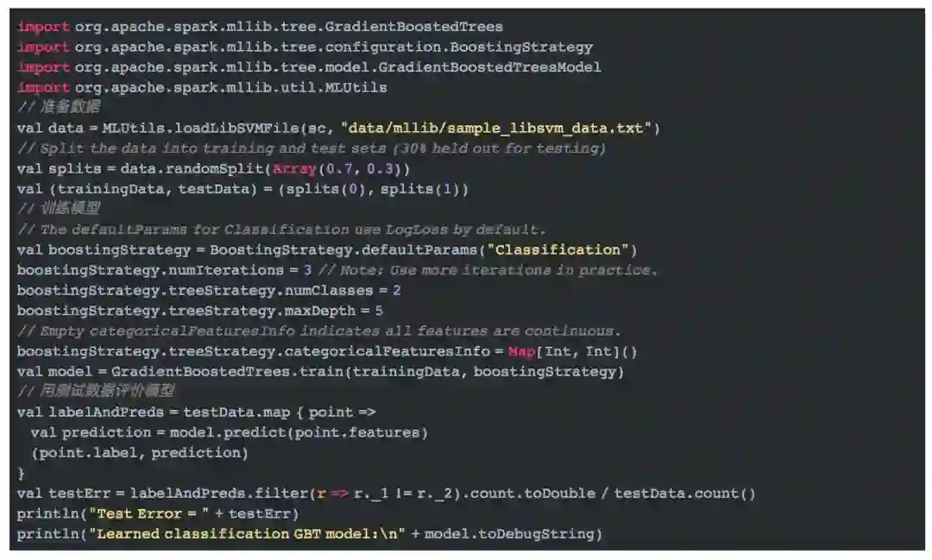
Task: Click the closing brace of the map block
Action: tap(22, 473)
